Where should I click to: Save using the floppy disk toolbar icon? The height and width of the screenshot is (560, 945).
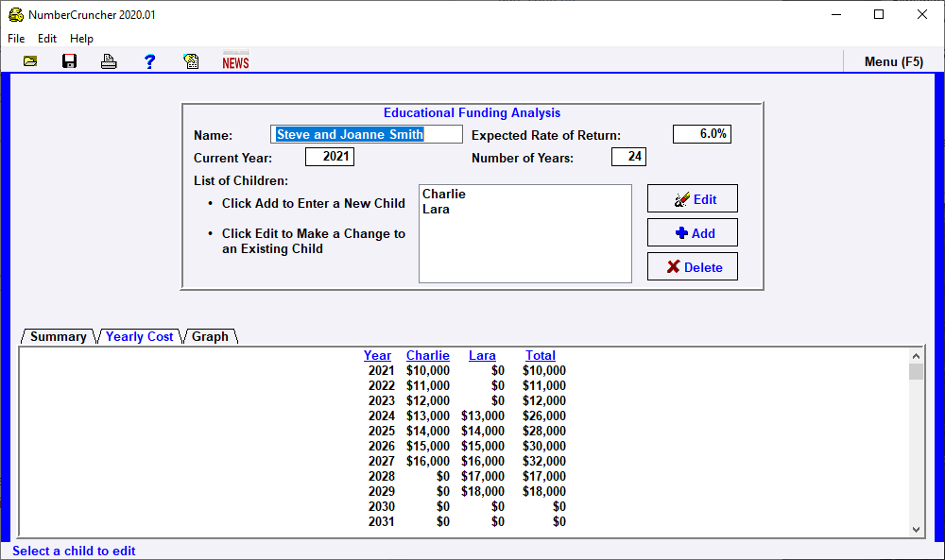point(69,61)
